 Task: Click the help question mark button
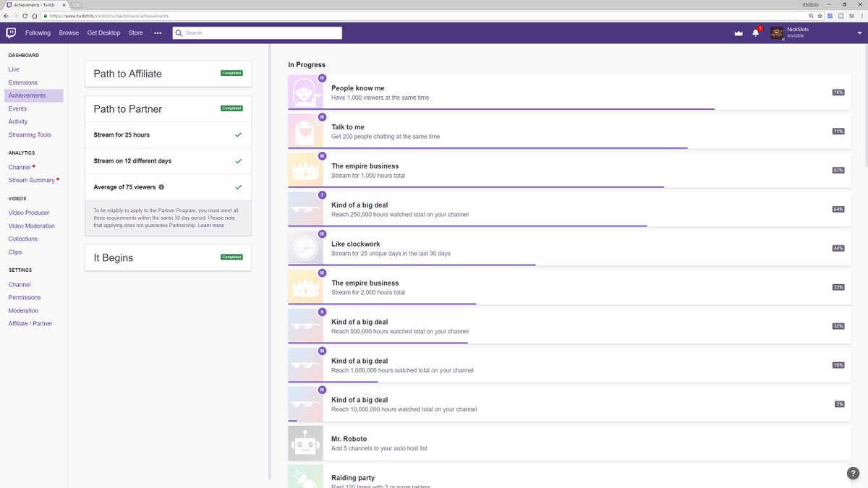pos(853,474)
